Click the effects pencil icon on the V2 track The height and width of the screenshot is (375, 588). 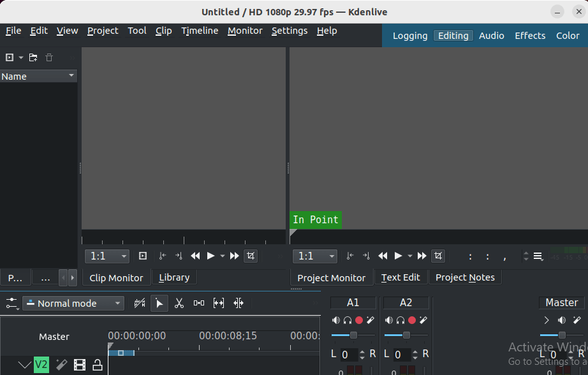click(61, 364)
